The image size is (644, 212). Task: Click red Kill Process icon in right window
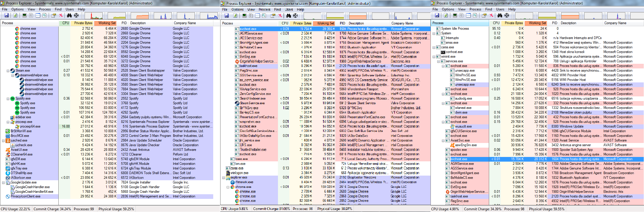(x=491, y=15)
